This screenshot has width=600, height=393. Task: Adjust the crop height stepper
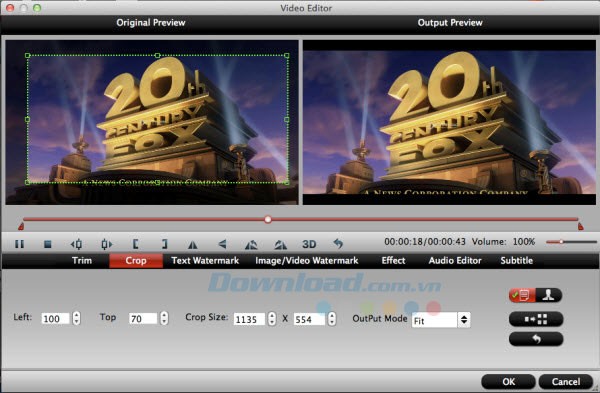tap(332, 318)
